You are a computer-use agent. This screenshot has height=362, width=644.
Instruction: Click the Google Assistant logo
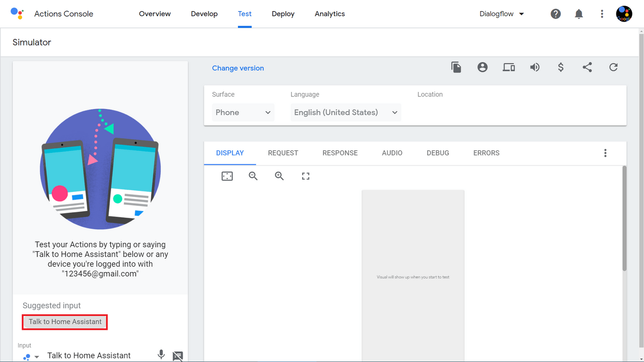click(x=17, y=14)
